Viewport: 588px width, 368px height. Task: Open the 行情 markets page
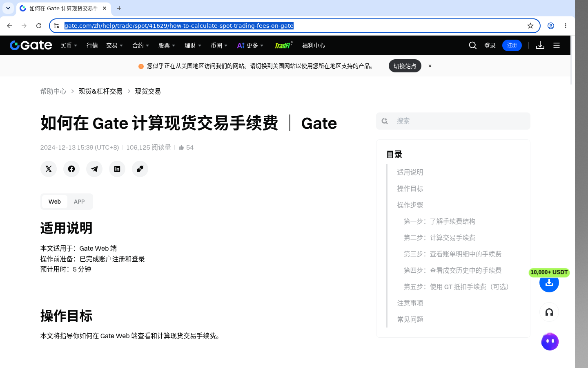point(92,45)
